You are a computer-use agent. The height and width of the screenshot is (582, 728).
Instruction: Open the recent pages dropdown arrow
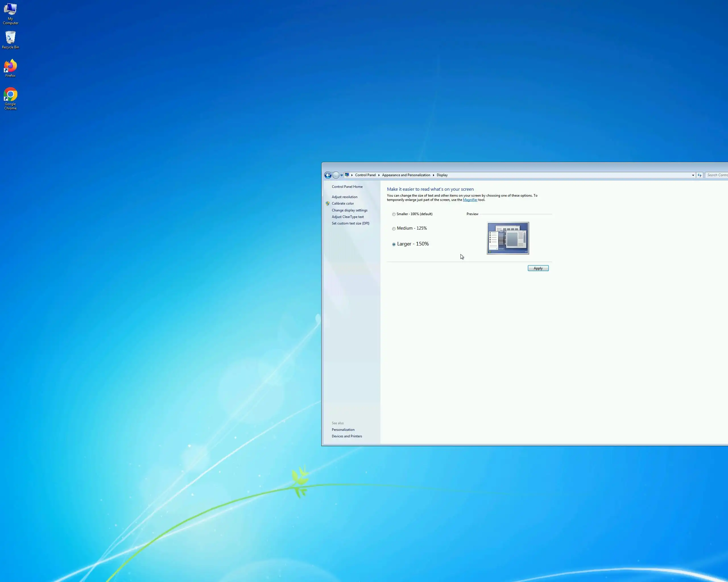[342, 175]
